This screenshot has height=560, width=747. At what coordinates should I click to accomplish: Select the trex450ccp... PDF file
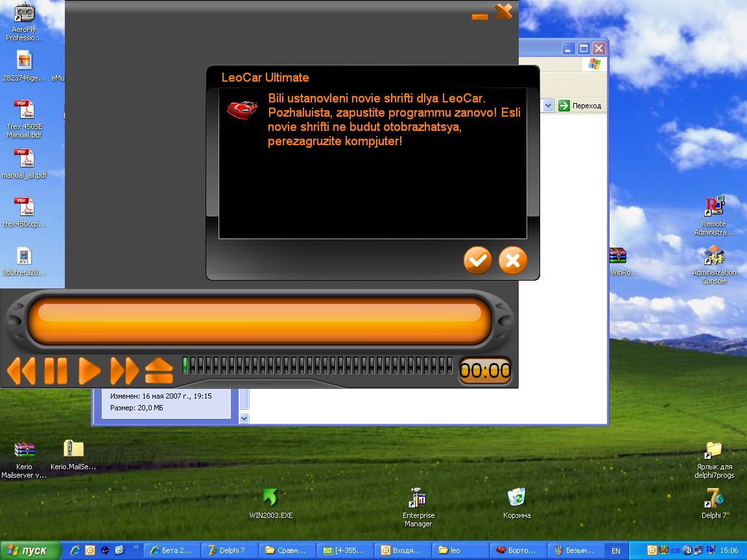pos(24,213)
